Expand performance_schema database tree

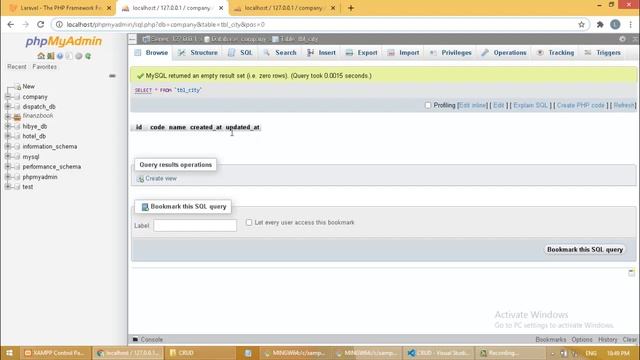click(8, 167)
